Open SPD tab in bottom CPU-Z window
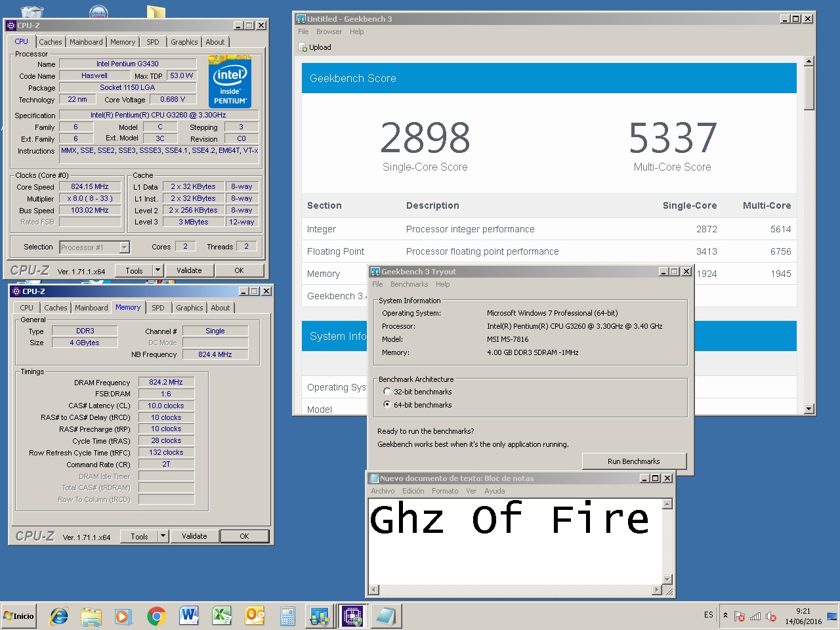The image size is (840, 630). (158, 308)
